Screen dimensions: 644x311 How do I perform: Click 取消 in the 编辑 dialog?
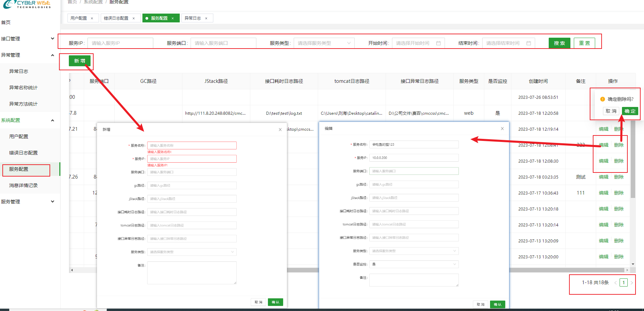pos(481,305)
